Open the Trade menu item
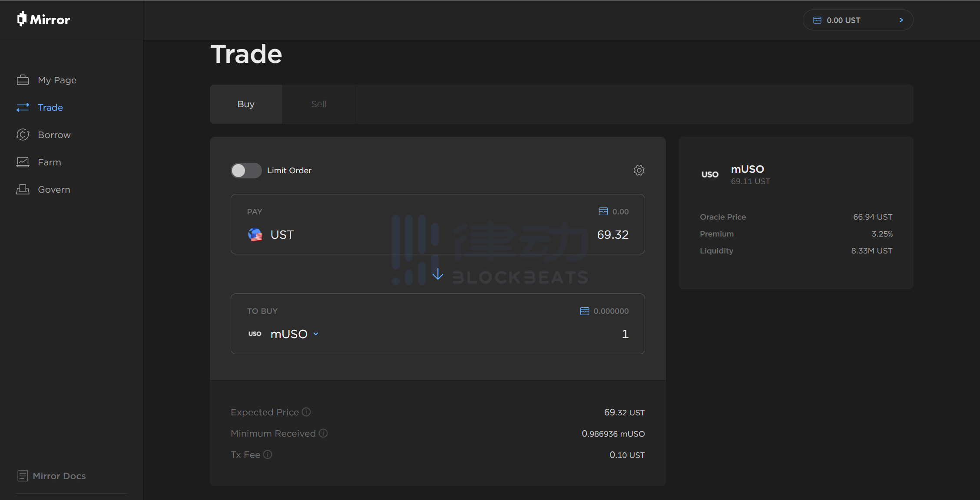This screenshot has height=500, width=980. pos(50,107)
